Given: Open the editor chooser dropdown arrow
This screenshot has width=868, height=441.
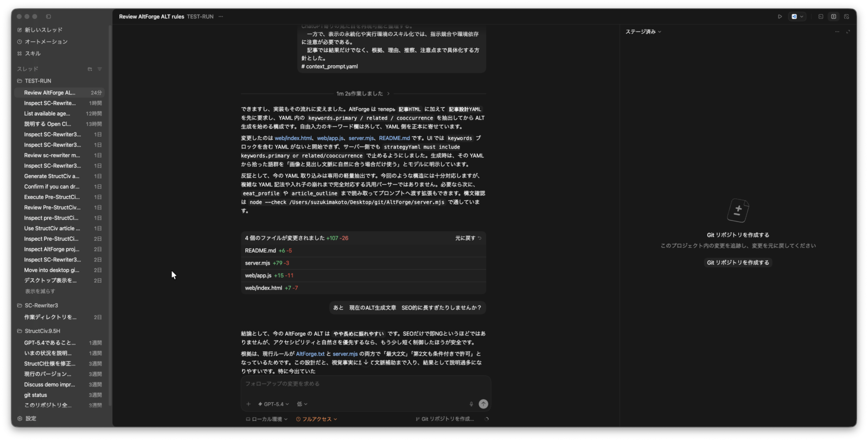Looking at the screenshot, I should 801,17.
